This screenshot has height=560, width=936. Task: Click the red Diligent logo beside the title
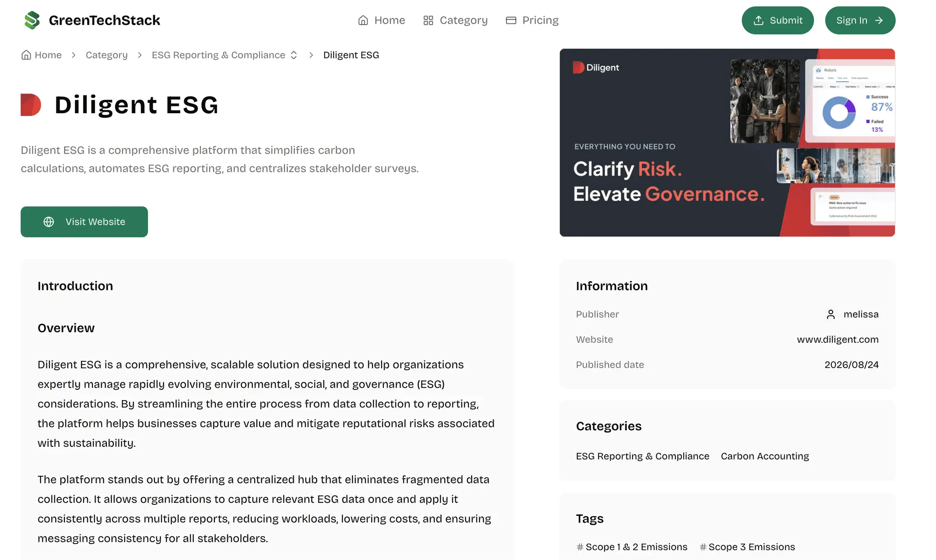(x=31, y=105)
